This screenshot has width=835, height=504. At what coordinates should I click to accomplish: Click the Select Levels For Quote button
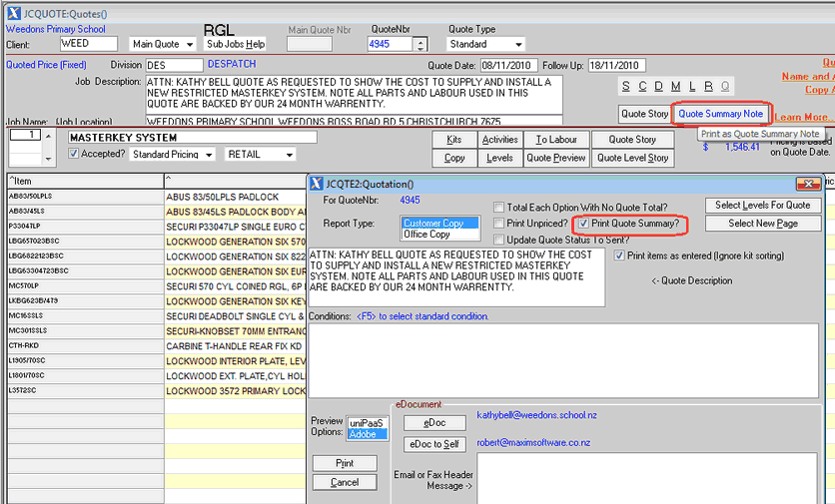click(x=763, y=206)
